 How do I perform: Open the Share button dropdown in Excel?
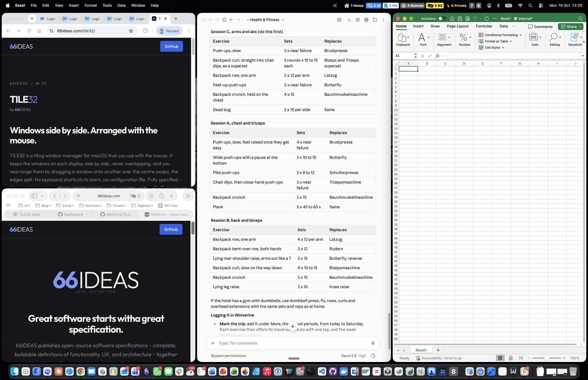tap(581, 27)
